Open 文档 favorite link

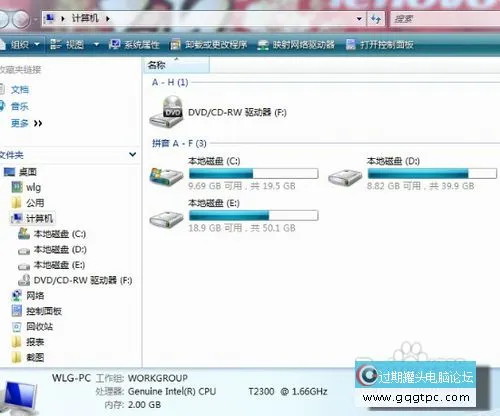[20, 89]
